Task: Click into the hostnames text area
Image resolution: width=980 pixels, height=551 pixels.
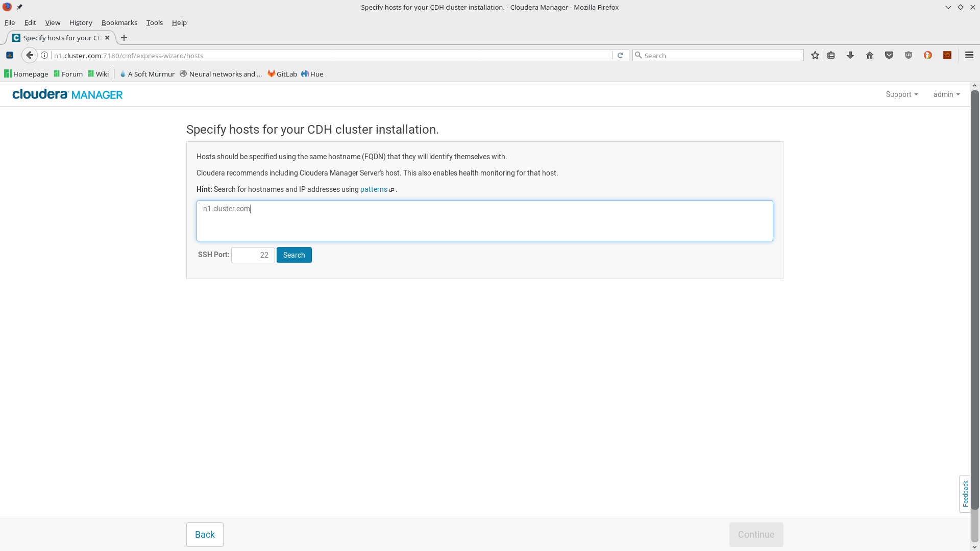Action: tap(485, 221)
